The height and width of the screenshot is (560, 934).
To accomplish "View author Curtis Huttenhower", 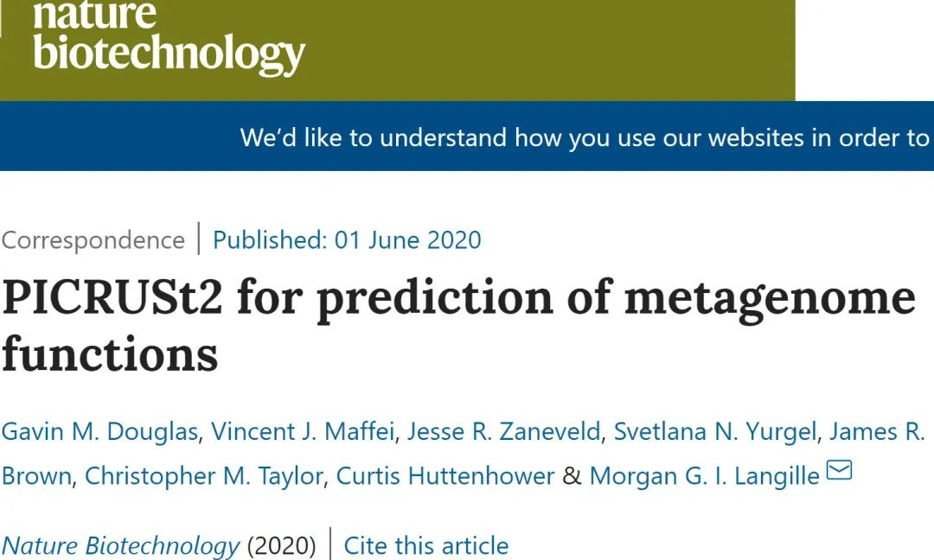I will coord(445,475).
